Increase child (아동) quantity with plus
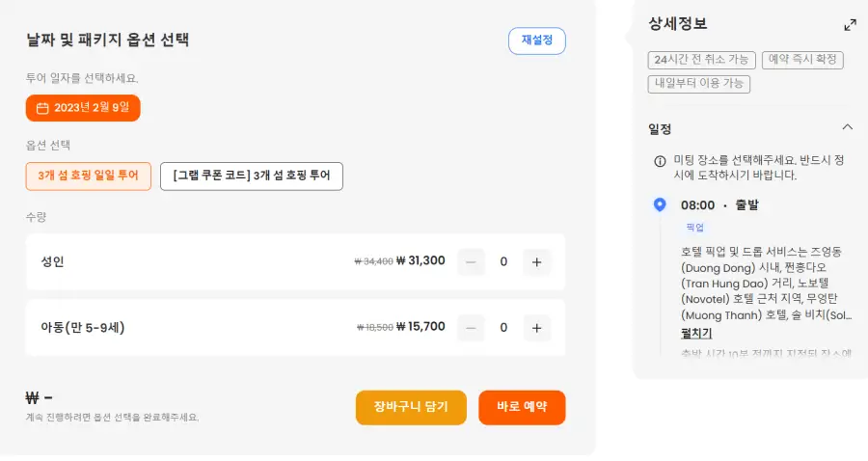Screen dimensions: 868x461 pyautogui.click(x=537, y=328)
